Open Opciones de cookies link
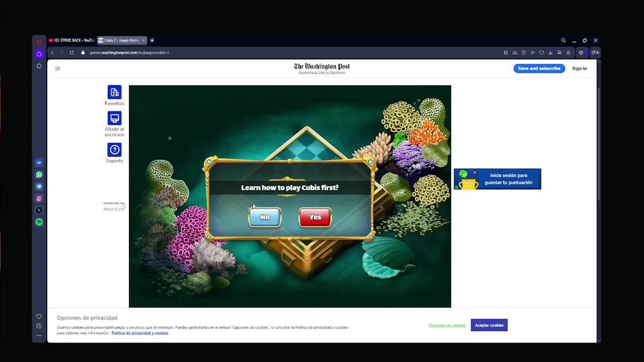Screen dimensions: 644x362 [447, 325]
